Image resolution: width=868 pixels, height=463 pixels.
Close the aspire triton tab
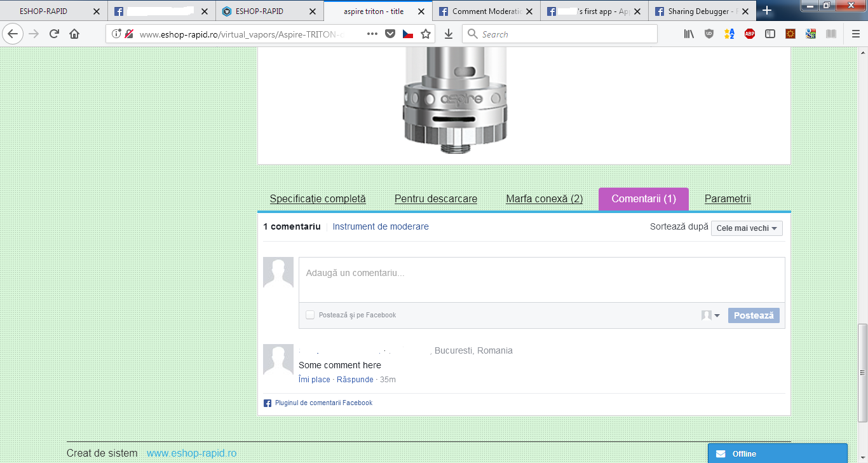pos(421,11)
